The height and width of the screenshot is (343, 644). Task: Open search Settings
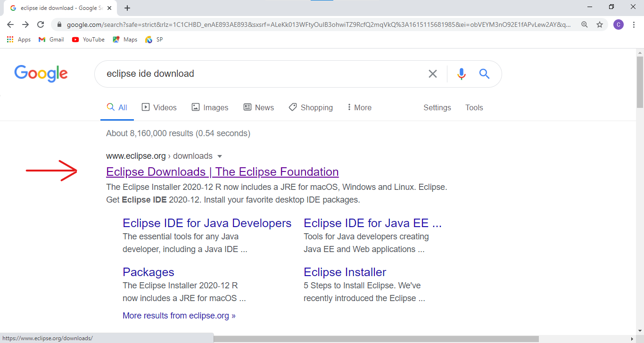[437, 107]
